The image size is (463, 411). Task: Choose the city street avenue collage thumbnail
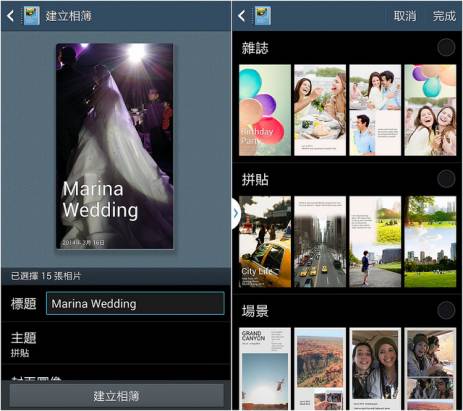[x=320, y=242]
